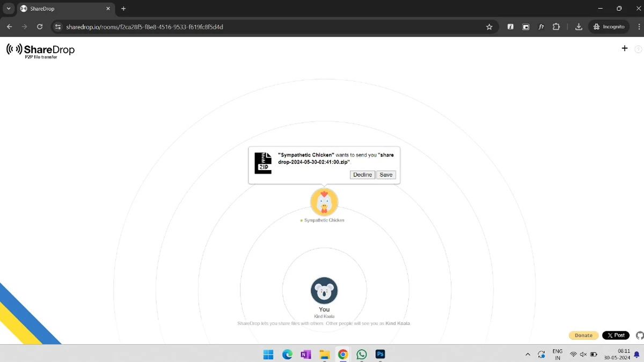Click the X Post button
Image resolution: width=644 pixels, height=362 pixels.
pyautogui.click(x=616, y=335)
